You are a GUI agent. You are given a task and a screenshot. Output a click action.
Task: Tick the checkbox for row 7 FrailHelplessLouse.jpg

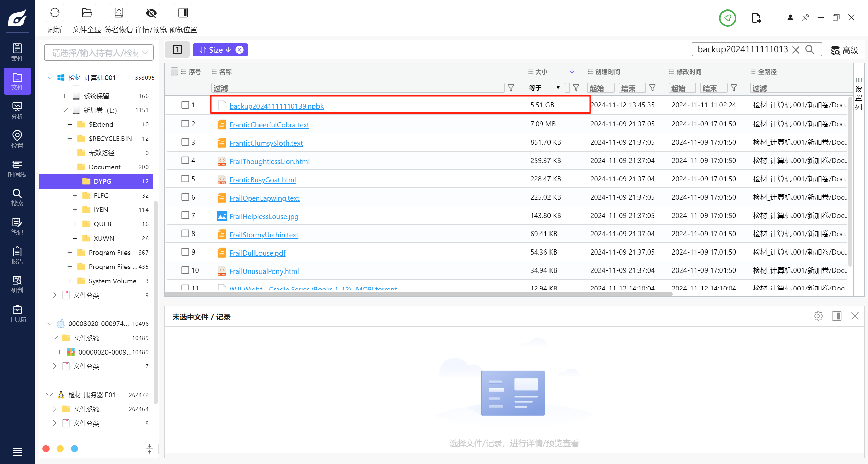click(x=185, y=215)
